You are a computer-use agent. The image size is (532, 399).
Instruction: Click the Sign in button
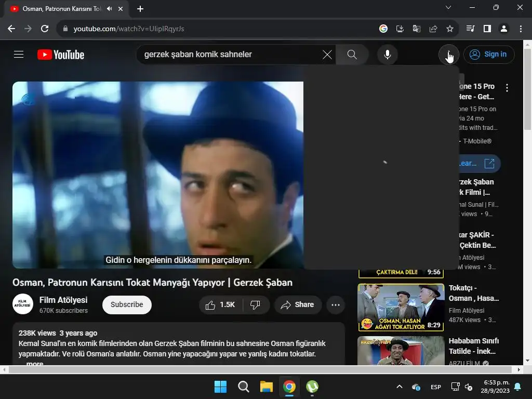click(x=489, y=54)
